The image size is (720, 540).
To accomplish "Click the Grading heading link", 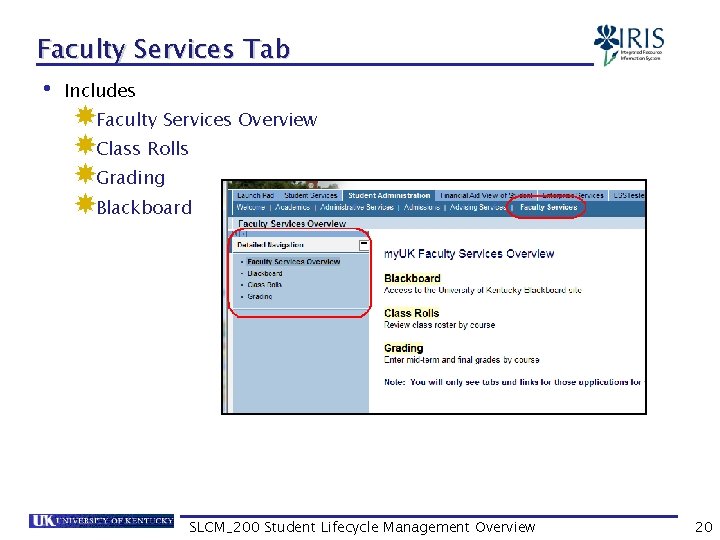I will pyautogui.click(x=404, y=348).
